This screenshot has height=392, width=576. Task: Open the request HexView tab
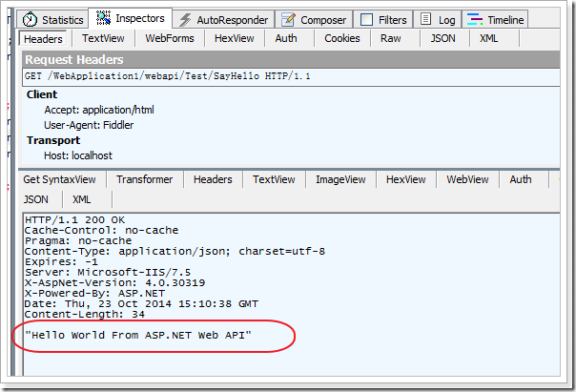(235, 38)
